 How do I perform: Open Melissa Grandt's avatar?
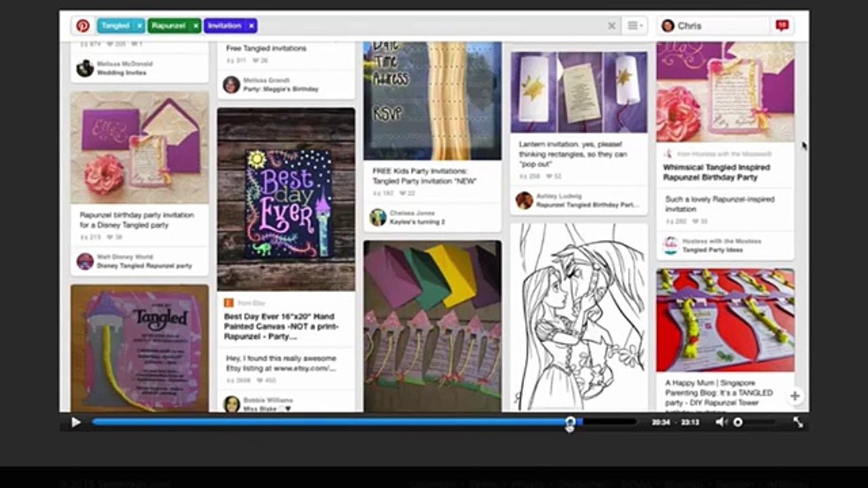click(231, 84)
